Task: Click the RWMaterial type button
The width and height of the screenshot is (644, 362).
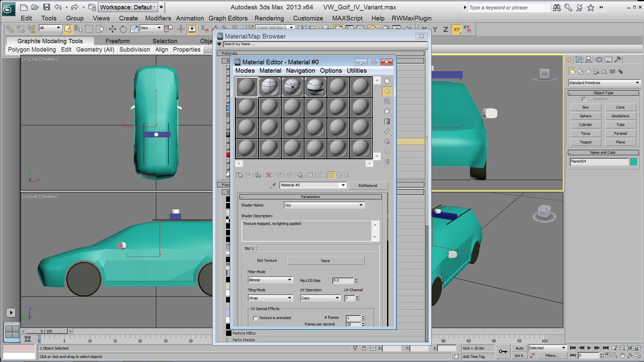Action: tap(368, 186)
